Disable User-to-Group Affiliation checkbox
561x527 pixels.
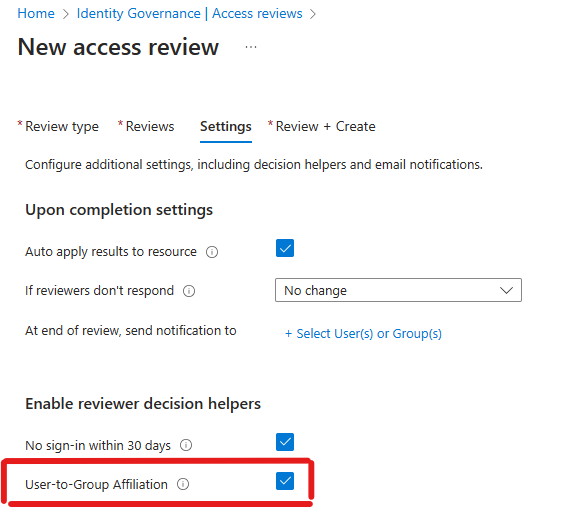tap(285, 481)
